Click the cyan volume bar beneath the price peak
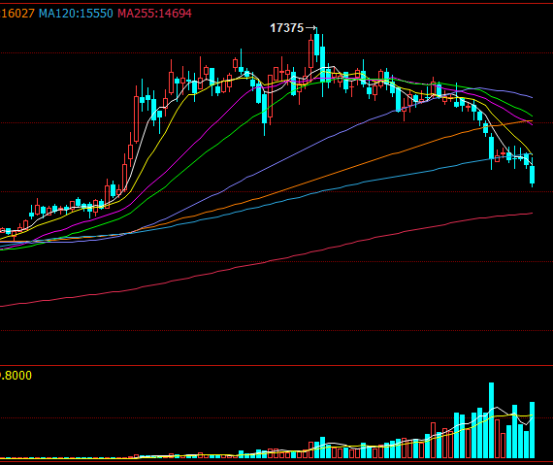 (x=322, y=448)
